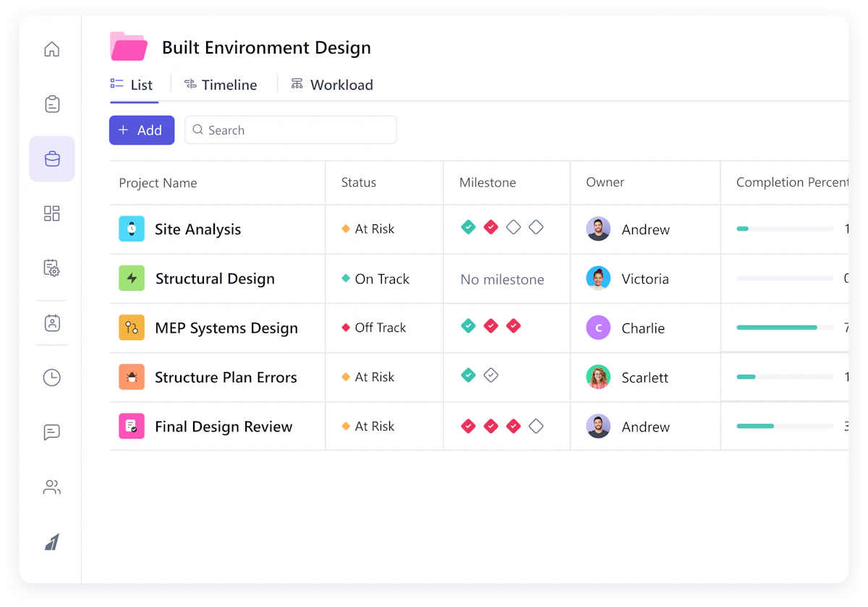This screenshot has height=607, width=868.
Task: Open the clock time-tracking sidebar icon
Action: tap(51, 377)
